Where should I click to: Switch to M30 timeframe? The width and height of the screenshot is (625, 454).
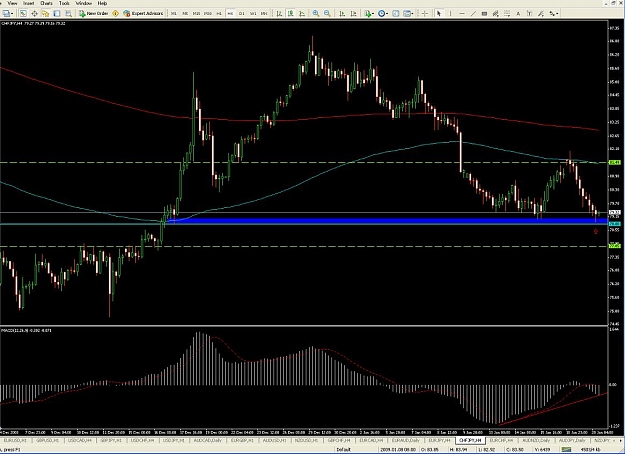pos(208,14)
